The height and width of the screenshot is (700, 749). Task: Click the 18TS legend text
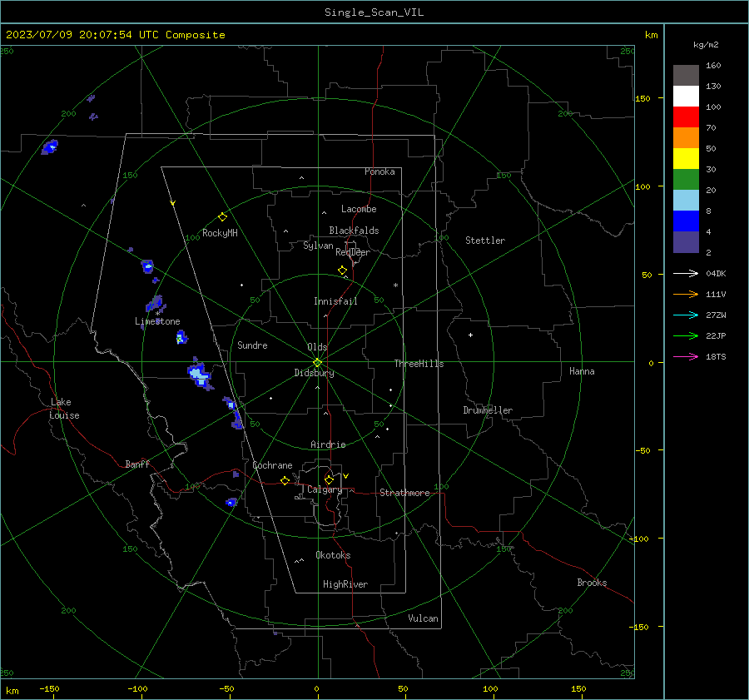pos(716,356)
